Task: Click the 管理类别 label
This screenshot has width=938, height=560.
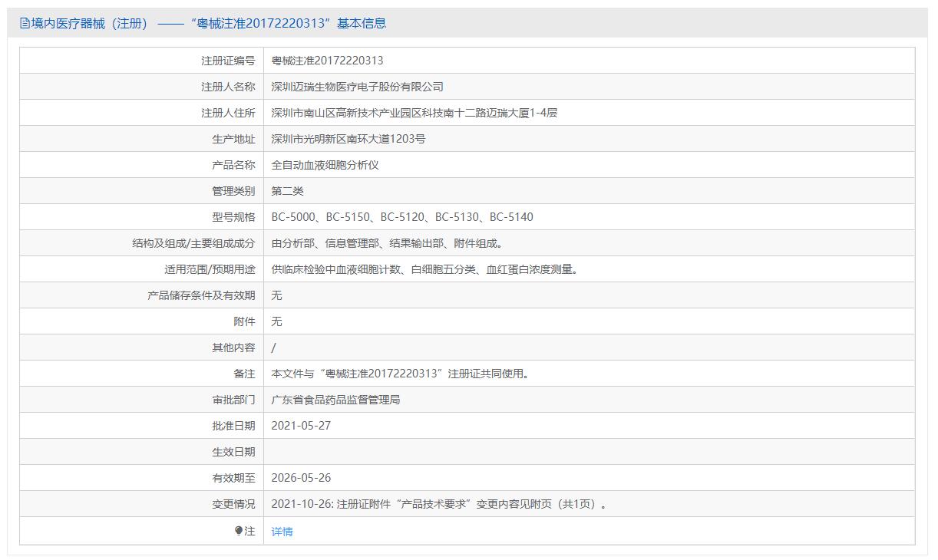Action: (233, 191)
